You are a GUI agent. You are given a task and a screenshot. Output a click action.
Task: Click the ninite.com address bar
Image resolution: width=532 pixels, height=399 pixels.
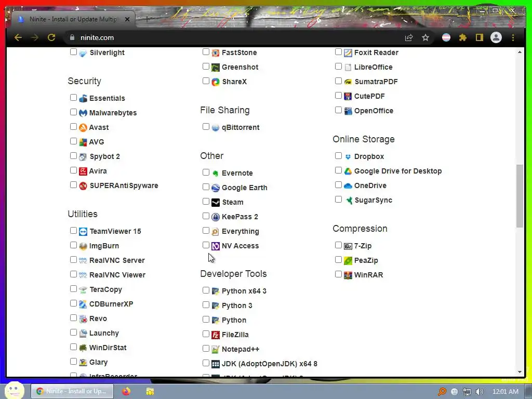[x=234, y=37]
